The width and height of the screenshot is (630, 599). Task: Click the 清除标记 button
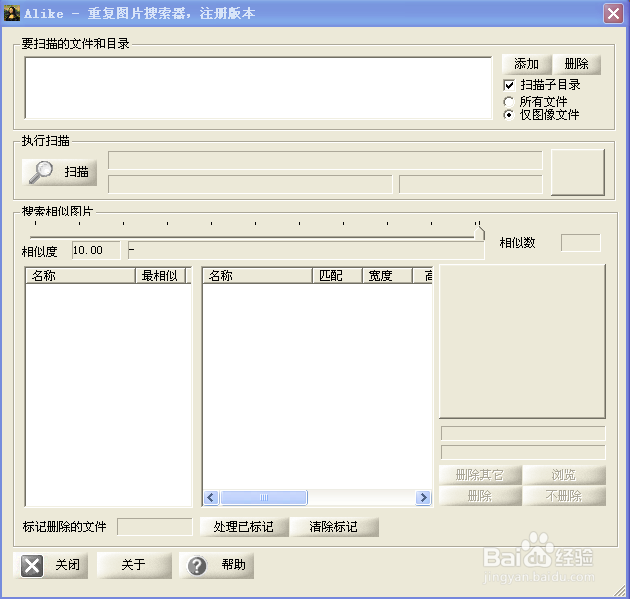pyautogui.click(x=333, y=527)
